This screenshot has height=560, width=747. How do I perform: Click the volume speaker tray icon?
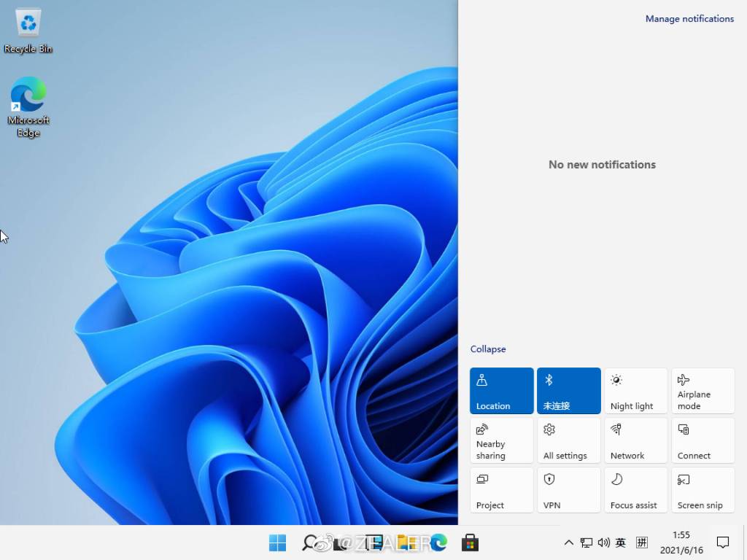[603, 542]
